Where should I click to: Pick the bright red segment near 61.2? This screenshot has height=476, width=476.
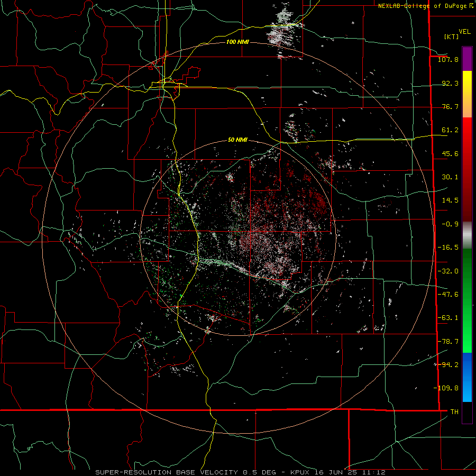click(x=467, y=131)
